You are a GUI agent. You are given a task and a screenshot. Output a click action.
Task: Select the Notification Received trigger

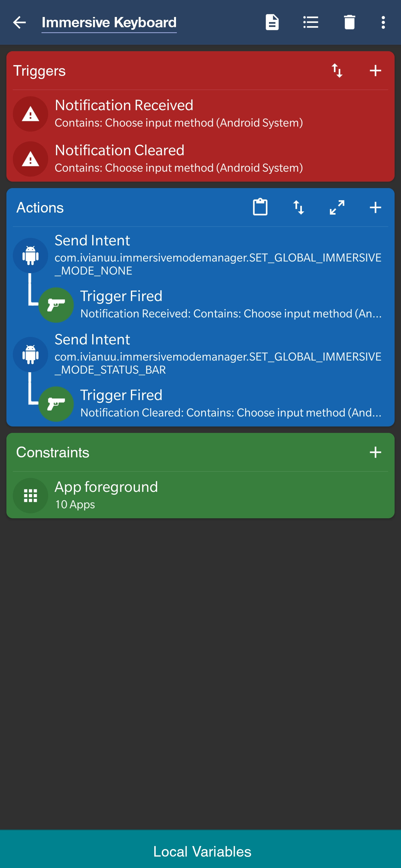(x=179, y=114)
